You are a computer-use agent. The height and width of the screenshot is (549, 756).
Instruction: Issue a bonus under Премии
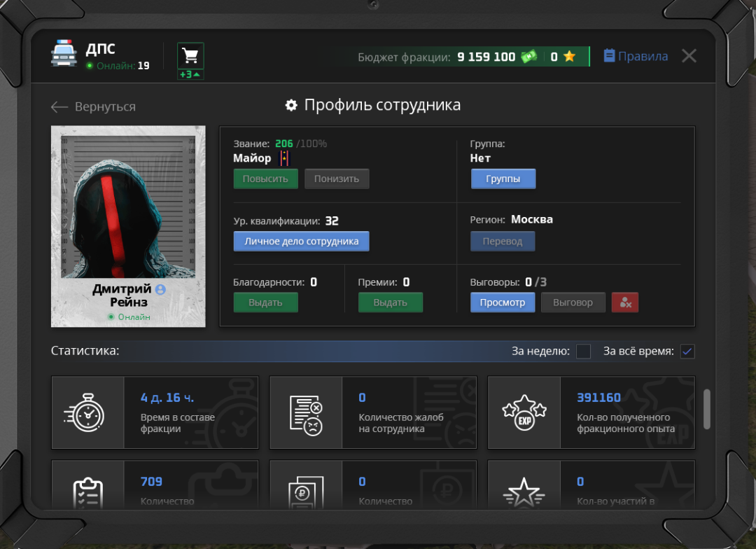(391, 303)
